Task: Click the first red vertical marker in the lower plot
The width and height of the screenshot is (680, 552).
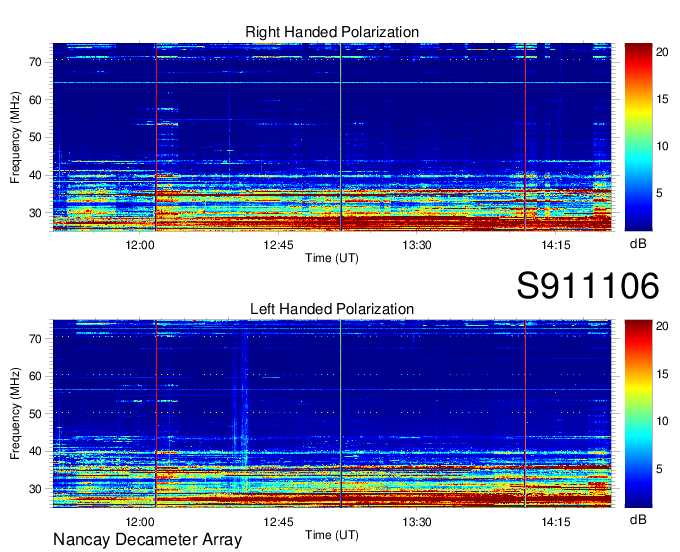Action: pyautogui.click(x=156, y=414)
